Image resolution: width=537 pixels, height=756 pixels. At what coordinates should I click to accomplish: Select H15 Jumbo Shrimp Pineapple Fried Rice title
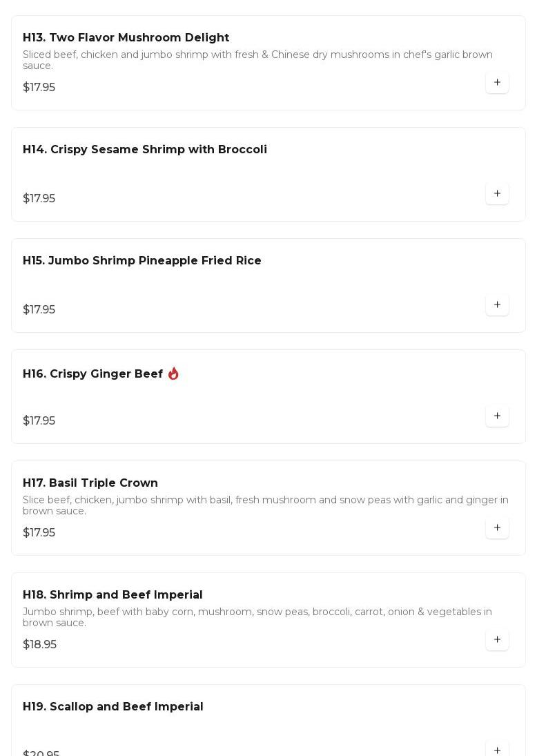pos(142,261)
